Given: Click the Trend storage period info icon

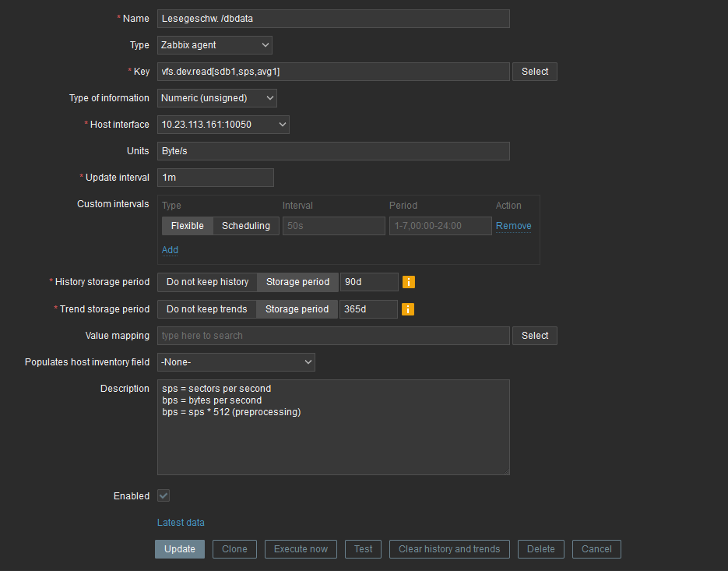Looking at the screenshot, I should [408, 309].
